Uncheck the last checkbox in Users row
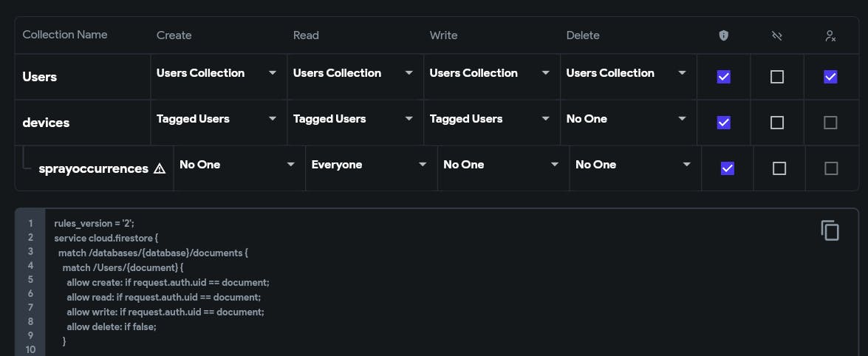868x356 pixels. [x=830, y=77]
